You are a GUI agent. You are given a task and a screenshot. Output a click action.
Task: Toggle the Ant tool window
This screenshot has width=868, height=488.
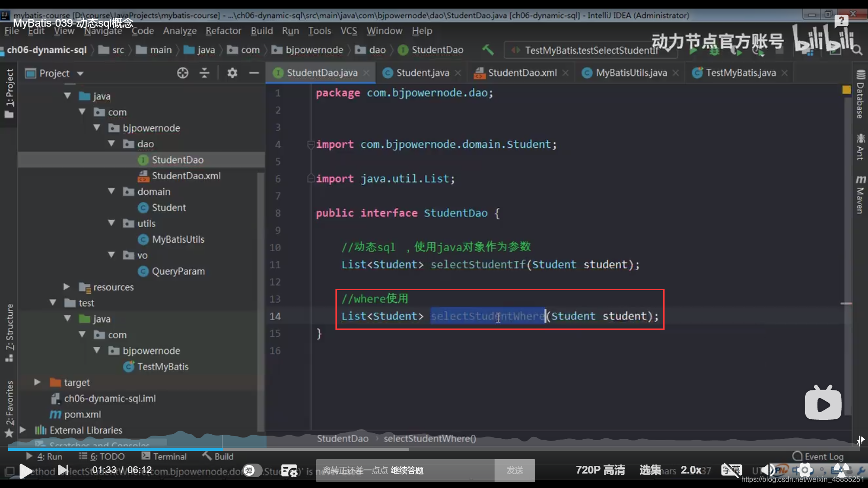860,146
